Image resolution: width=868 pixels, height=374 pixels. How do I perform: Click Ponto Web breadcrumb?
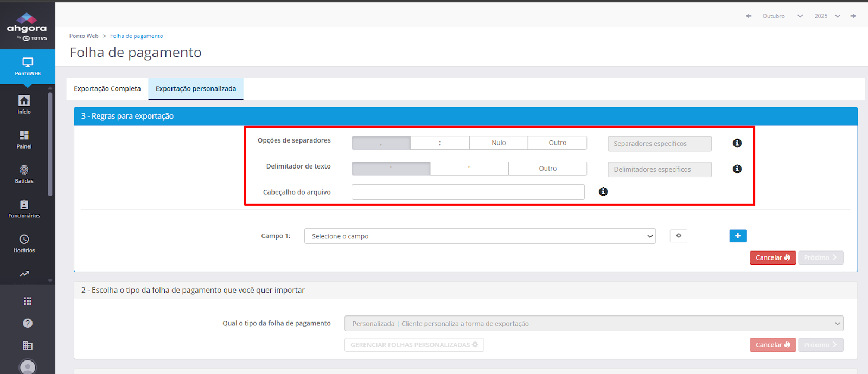[x=84, y=36]
